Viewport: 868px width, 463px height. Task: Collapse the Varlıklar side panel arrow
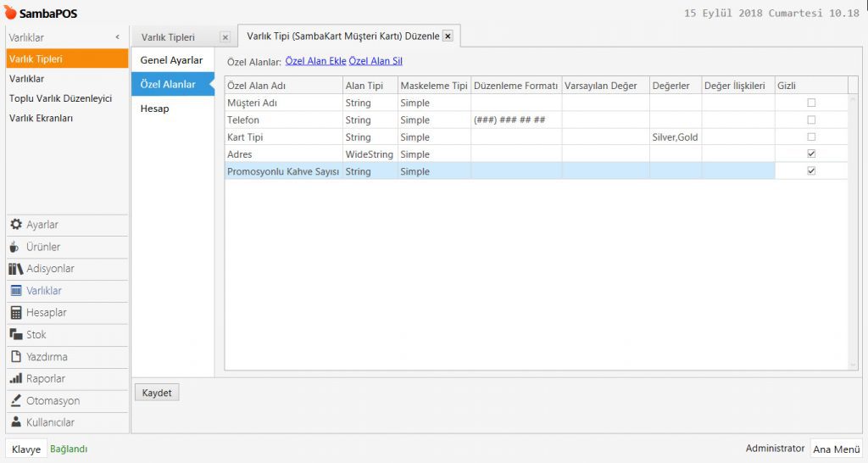tap(117, 37)
